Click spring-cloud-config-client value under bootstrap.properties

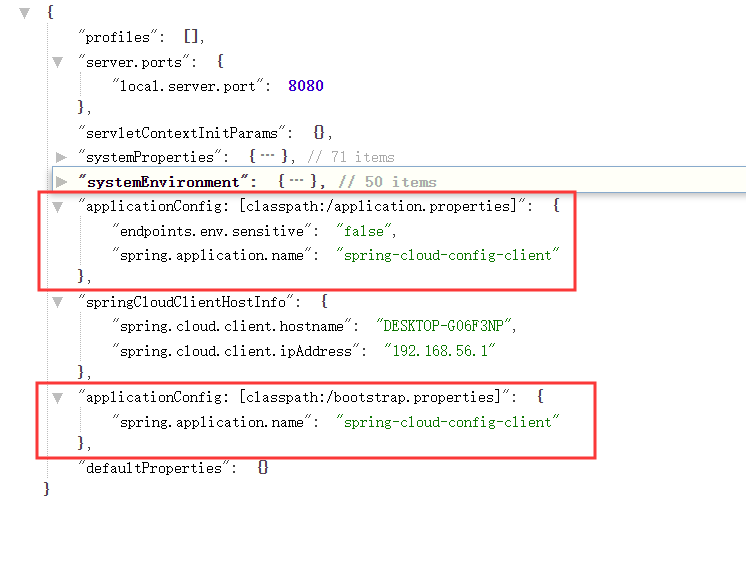pos(448,422)
